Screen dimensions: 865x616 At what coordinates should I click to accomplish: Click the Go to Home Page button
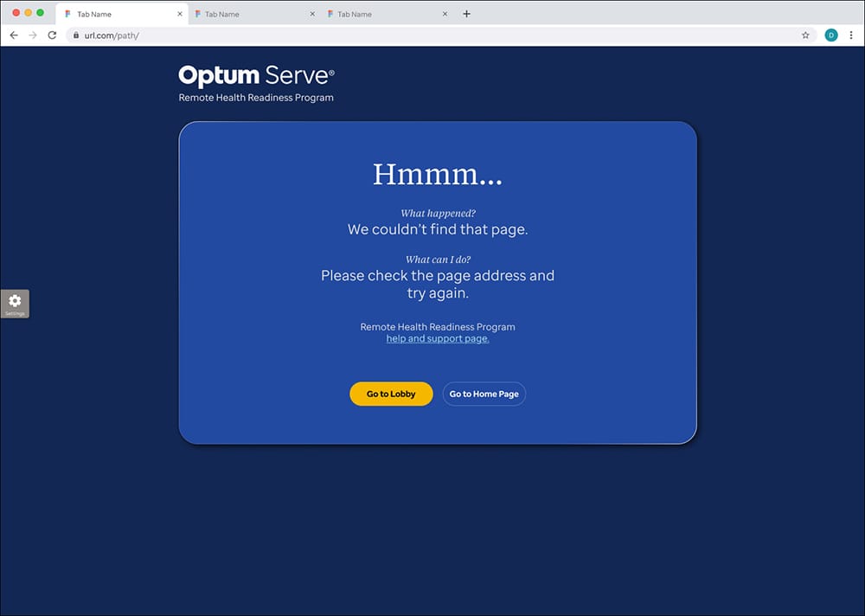tap(484, 395)
